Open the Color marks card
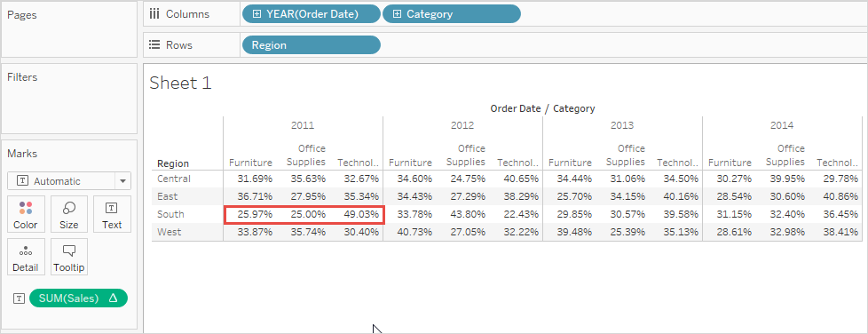Screen dimensions: 868x334 click(x=26, y=214)
